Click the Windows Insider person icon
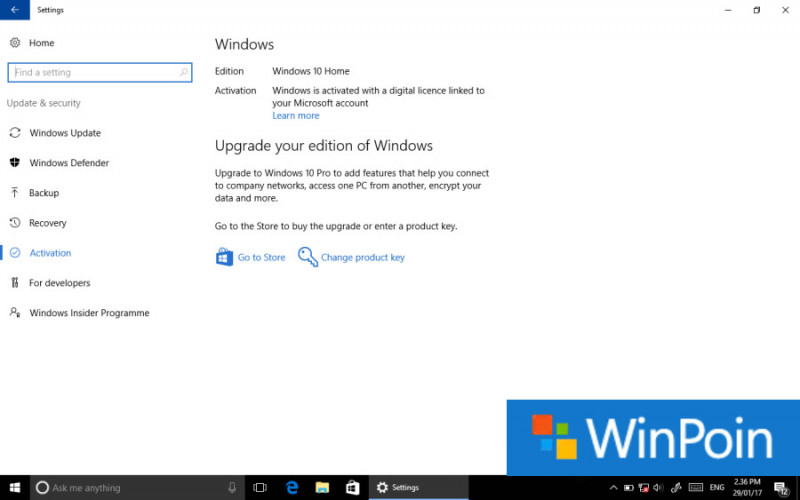The width and height of the screenshot is (800, 500). 15,312
